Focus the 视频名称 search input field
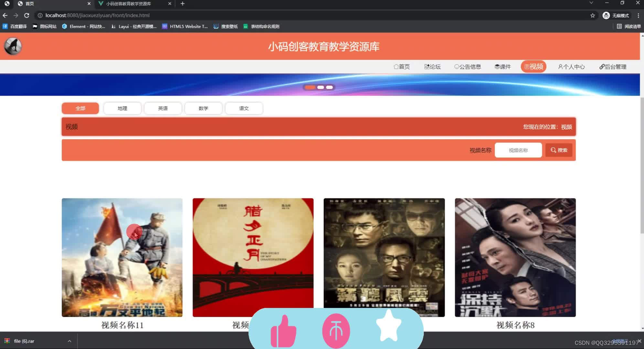The image size is (644, 349). tap(518, 150)
